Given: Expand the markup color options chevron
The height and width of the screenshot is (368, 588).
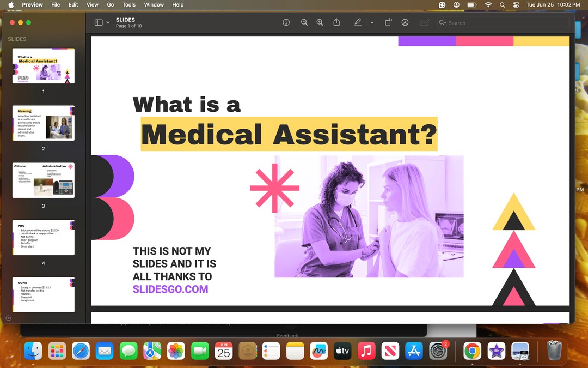Looking at the screenshot, I should [x=372, y=22].
